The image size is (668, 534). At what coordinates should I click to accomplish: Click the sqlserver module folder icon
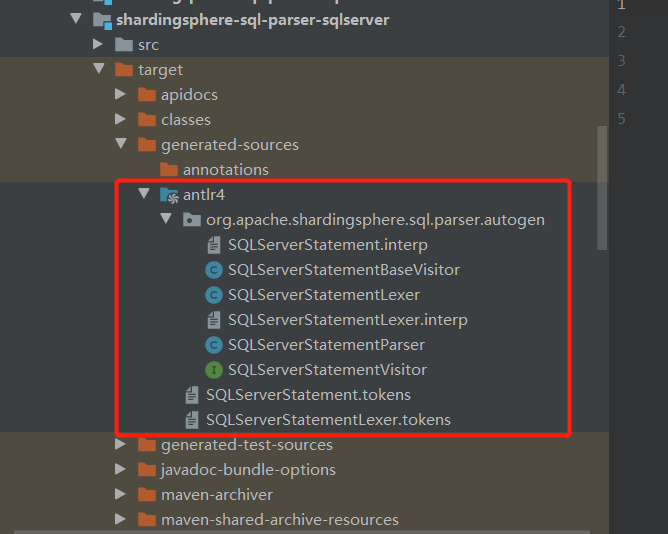[x=102, y=20]
